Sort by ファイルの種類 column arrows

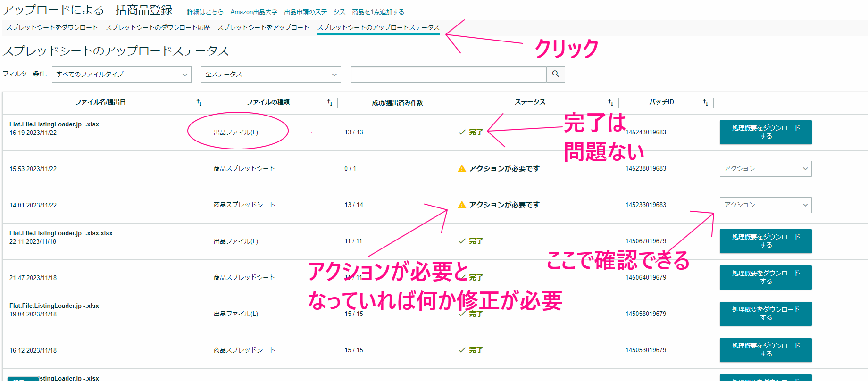tap(330, 102)
